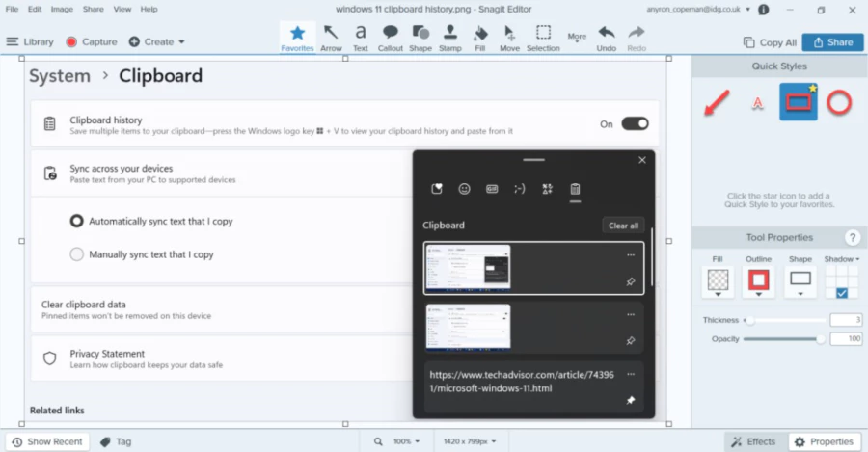Image resolution: width=868 pixels, height=452 pixels.
Task: Open the kaomoji tab in the clipboard popup
Action: click(x=519, y=189)
